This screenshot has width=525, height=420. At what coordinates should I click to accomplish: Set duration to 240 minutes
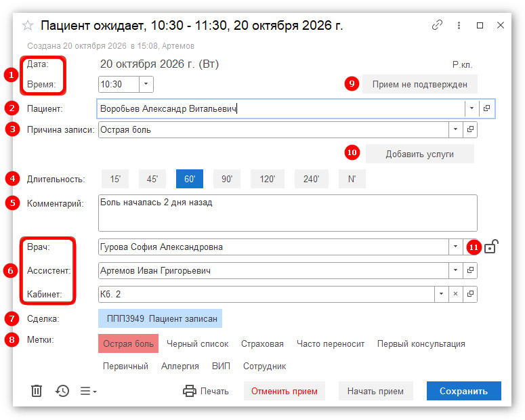click(312, 179)
